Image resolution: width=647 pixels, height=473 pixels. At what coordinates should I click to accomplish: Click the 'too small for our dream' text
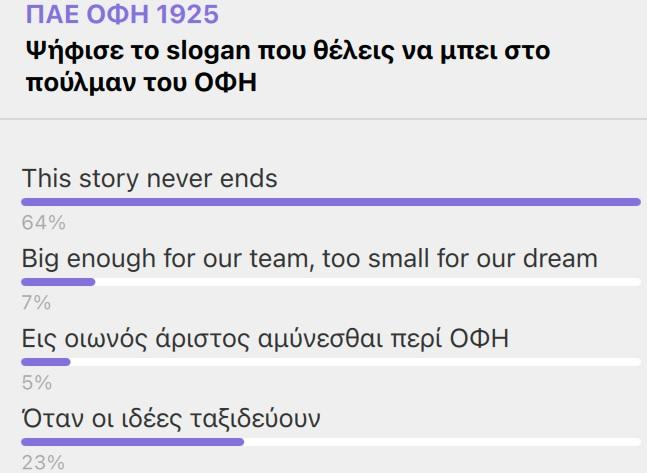(x=460, y=259)
